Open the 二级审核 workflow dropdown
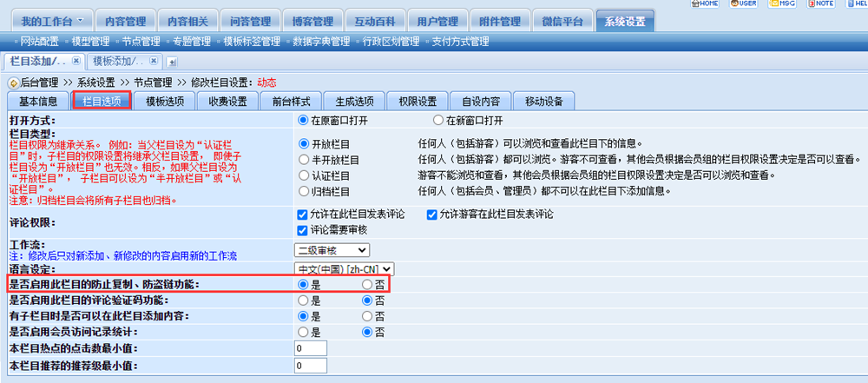 coord(332,250)
